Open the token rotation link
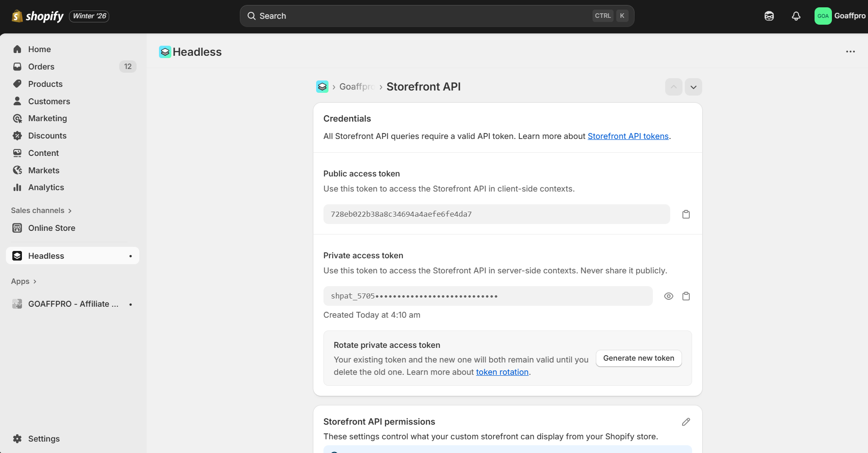 (502, 372)
